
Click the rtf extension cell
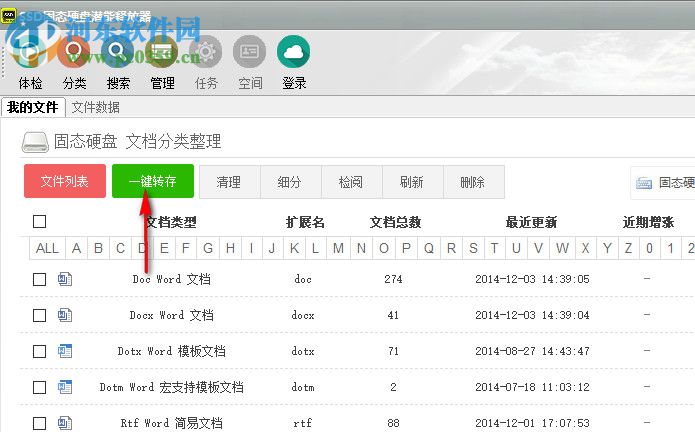302,423
